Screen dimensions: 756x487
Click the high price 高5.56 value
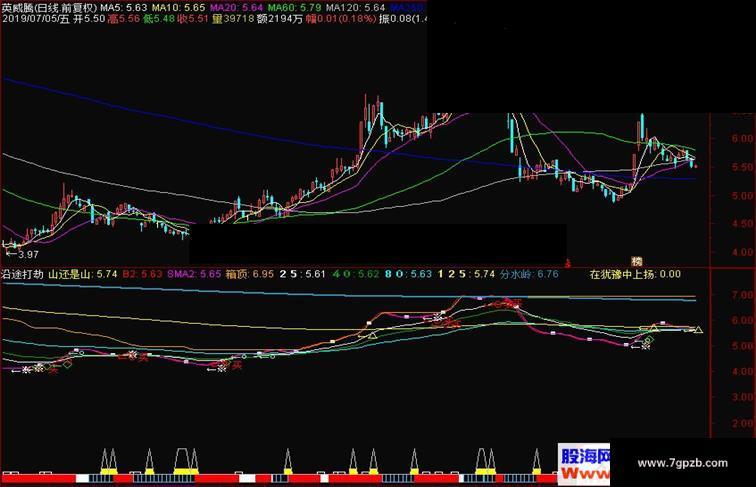coord(124,19)
